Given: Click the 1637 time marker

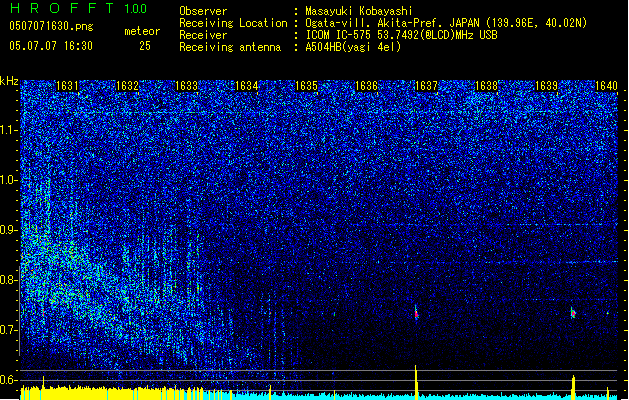Looking at the screenshot, I should pyautogui.click(x=426, y=85).
